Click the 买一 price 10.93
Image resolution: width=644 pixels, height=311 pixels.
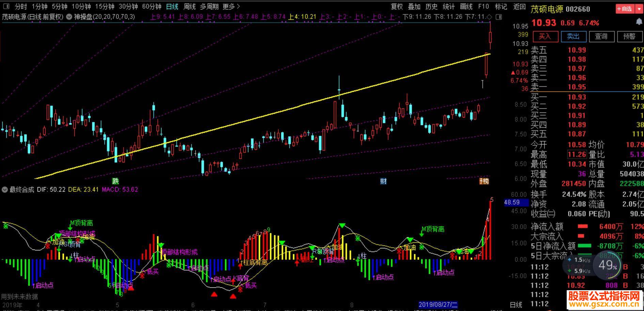click(x=577, y=97)
